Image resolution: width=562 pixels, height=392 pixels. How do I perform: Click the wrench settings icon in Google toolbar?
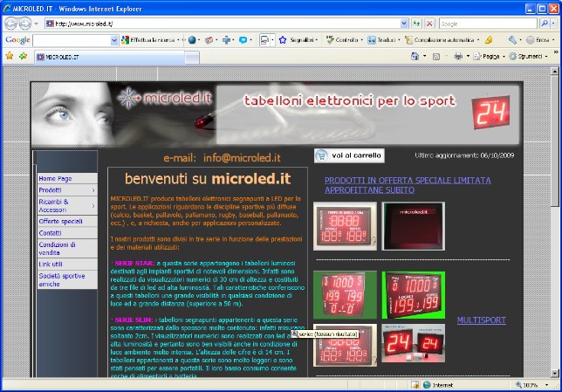(x=512, y=40)
